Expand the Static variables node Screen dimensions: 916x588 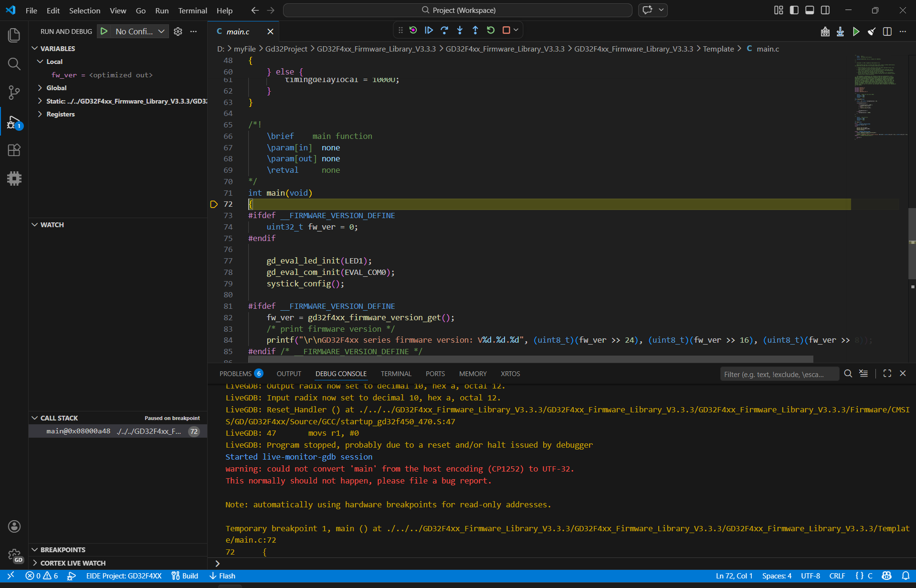coord(41,101)
